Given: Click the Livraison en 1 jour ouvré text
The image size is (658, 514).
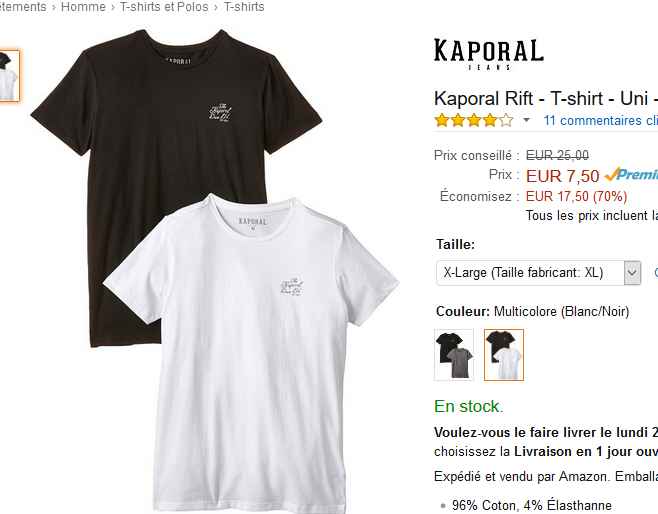Looking at the screenshot, I should 586,451.
